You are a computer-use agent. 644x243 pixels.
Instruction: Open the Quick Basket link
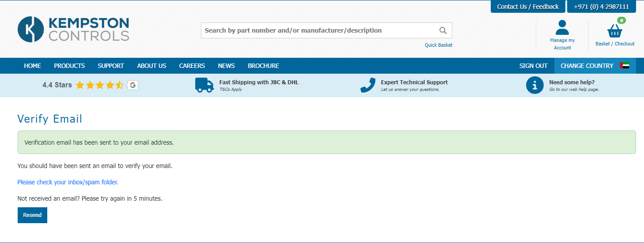click(439, 45)
